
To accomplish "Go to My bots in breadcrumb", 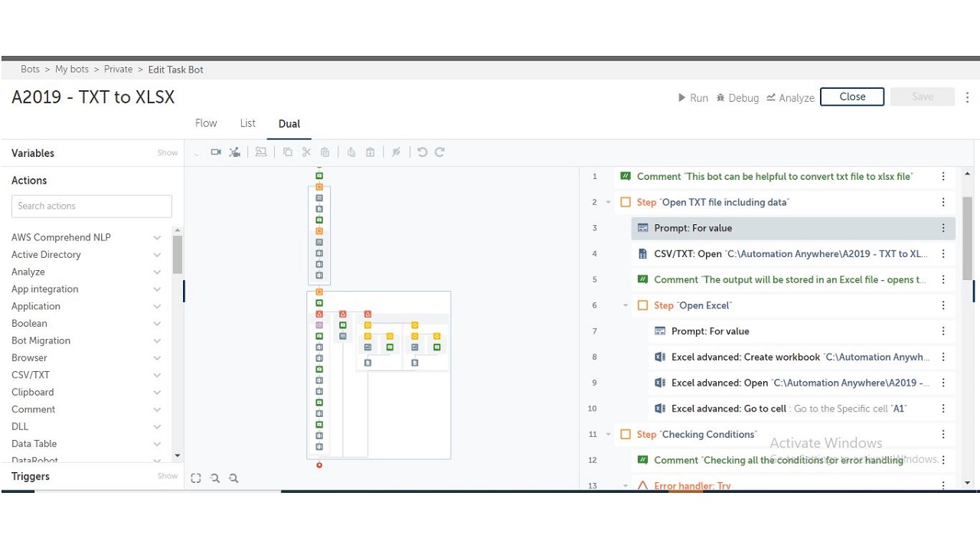I will (x=72, y=70).
